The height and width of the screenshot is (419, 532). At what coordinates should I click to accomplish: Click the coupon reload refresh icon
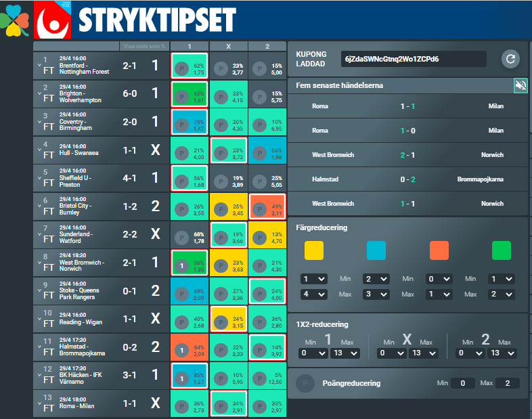click(510, 59)
